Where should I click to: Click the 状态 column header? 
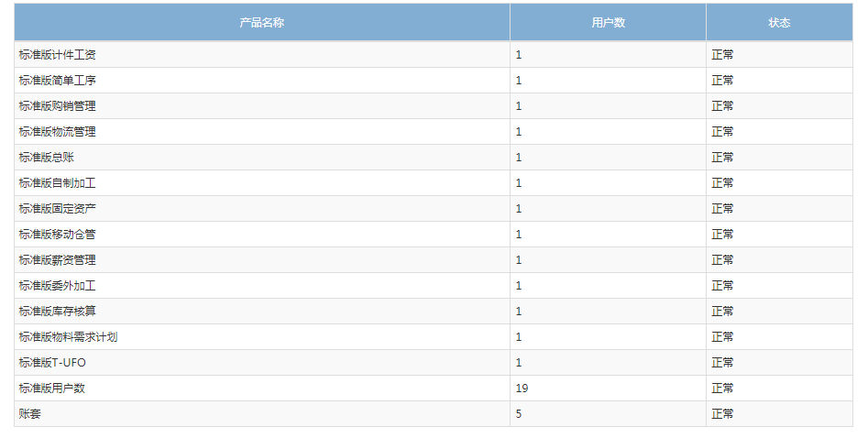779,22
